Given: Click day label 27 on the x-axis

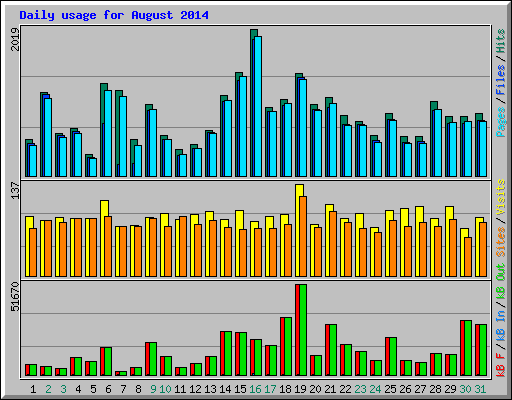Looking at the screenshot, I should (x=420, y=389).
